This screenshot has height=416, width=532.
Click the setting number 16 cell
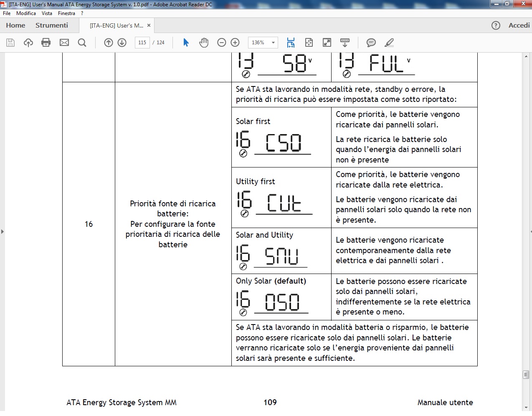tap(89, 224)
